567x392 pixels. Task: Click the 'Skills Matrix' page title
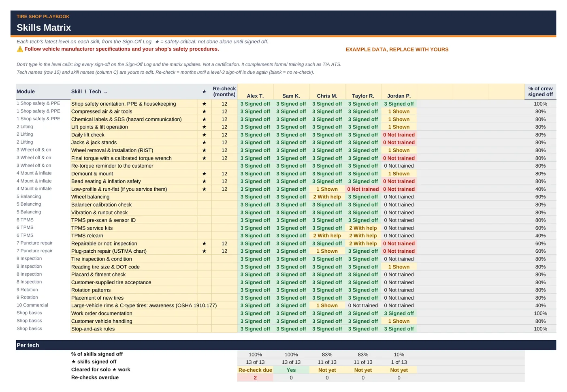pos(44,28)
